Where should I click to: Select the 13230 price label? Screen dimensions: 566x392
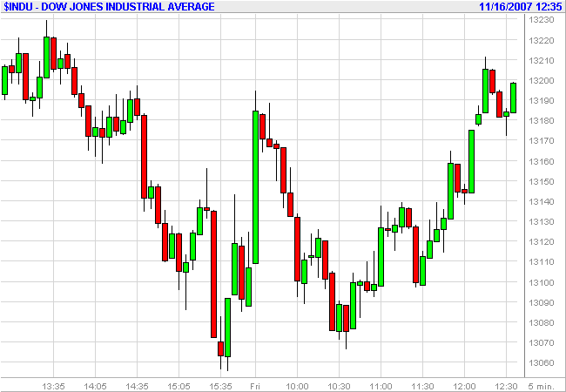coord(541,20)
